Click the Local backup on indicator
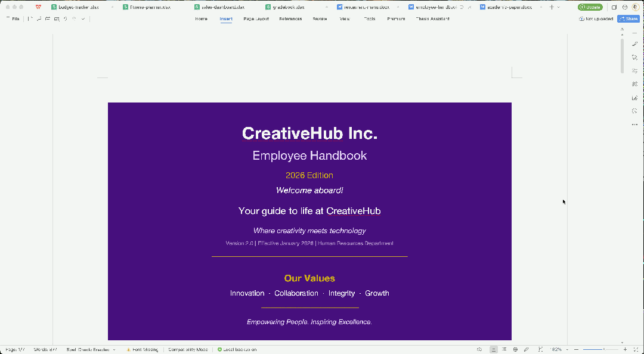Screen dimensions: 644x354 coord(237,349)
